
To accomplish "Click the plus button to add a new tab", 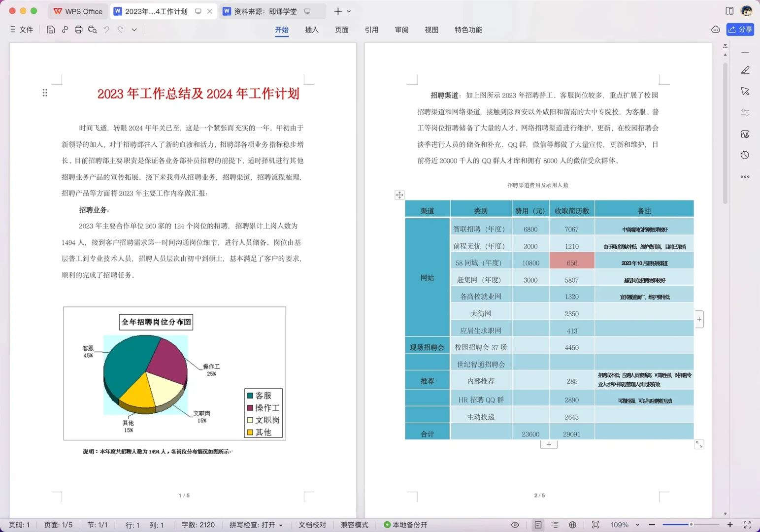I will 338,11.
